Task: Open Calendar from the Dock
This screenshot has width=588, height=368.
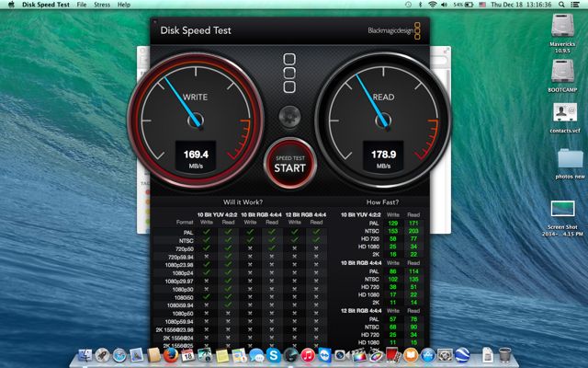Action: coord(187,355)
